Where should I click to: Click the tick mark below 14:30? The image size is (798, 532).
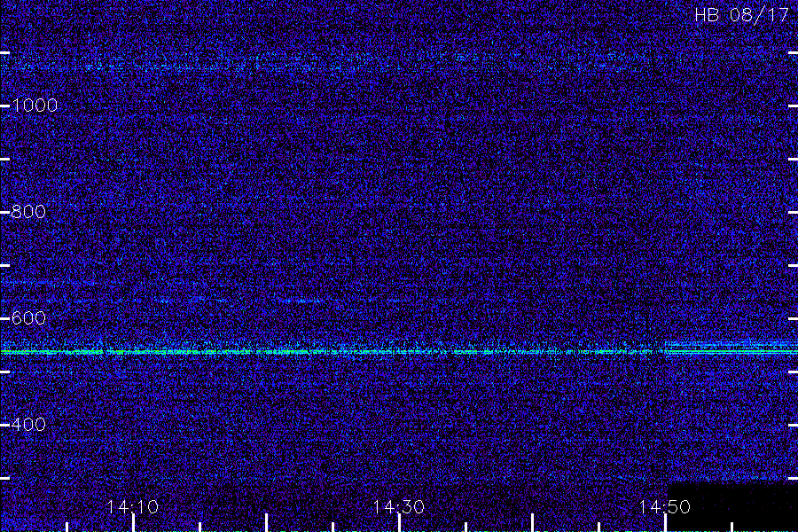pyautogui.click(x=400, y=523)
